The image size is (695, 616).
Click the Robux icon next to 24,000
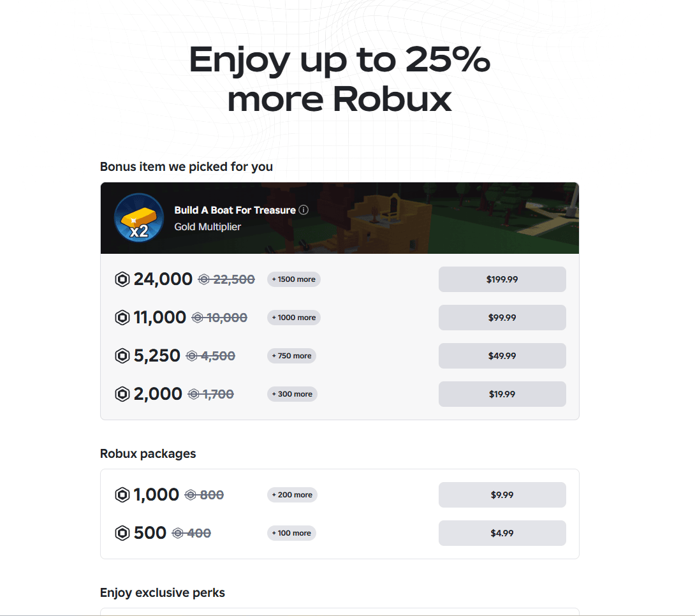[122, 279]
